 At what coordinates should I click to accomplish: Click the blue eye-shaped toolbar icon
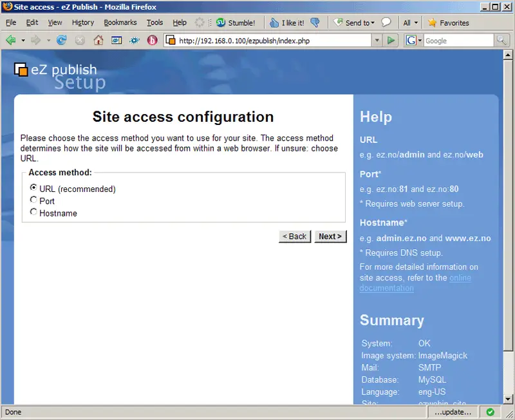135,41
